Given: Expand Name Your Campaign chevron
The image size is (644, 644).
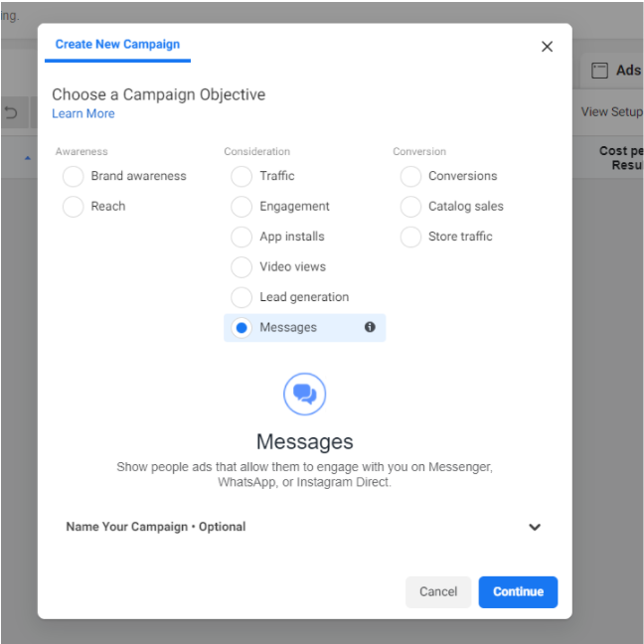Looking at the screenshot, I should 535,527.
